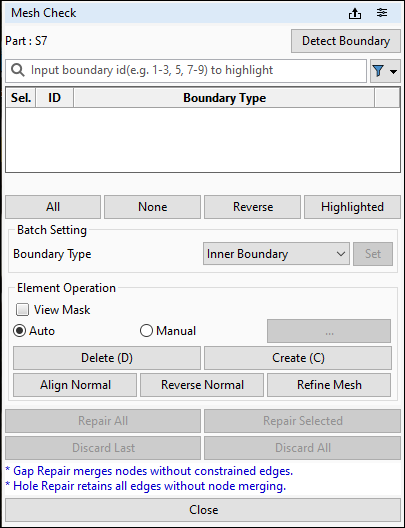Select the Manual radio option
405x528 pixels.
pyautogui.click(x=146, y=331)
